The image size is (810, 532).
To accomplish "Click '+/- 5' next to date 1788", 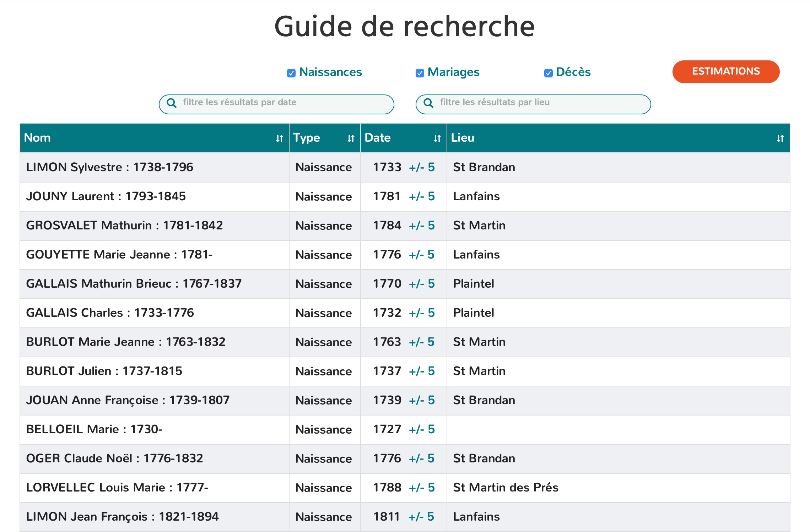I will pyautogui.click(x=422, y=488).
